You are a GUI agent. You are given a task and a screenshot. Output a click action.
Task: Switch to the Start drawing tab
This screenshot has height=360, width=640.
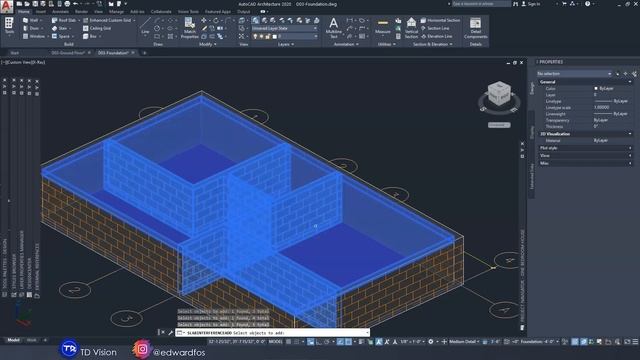pos(15,53)
